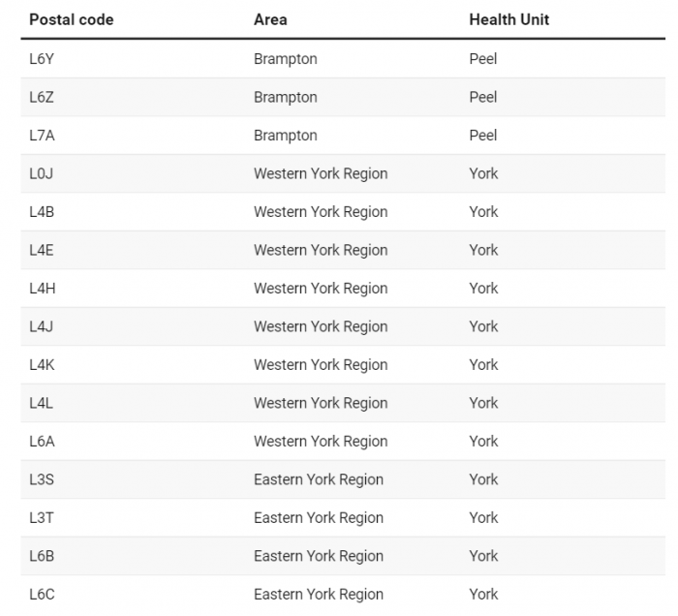Click Eastern York Region in L3T row
The image size is (678, 616).
(x=319, y=518)
